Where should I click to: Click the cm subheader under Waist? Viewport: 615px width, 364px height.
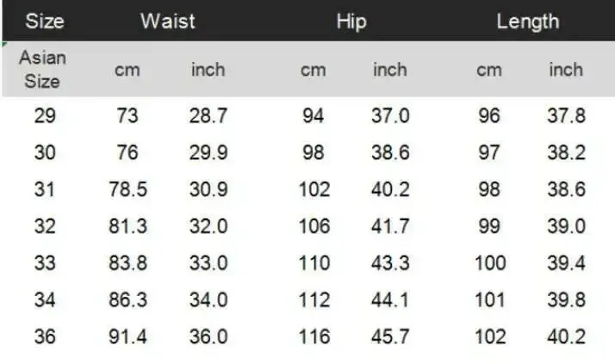pyautogui.click(x=127, y=71)
